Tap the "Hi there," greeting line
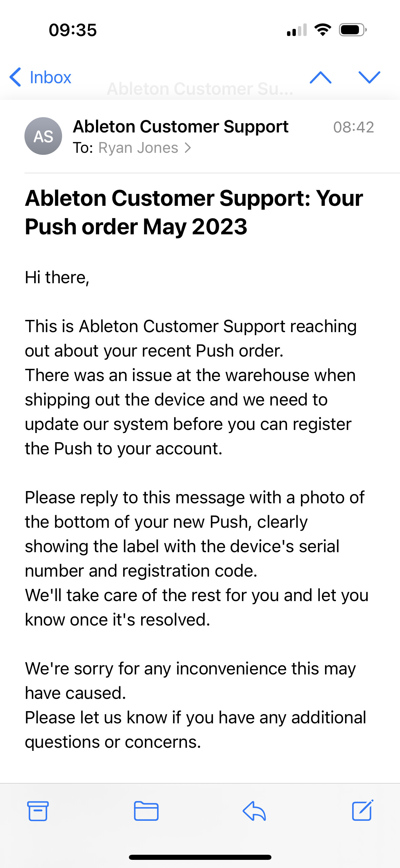The image size is (400, 868). 57,277
